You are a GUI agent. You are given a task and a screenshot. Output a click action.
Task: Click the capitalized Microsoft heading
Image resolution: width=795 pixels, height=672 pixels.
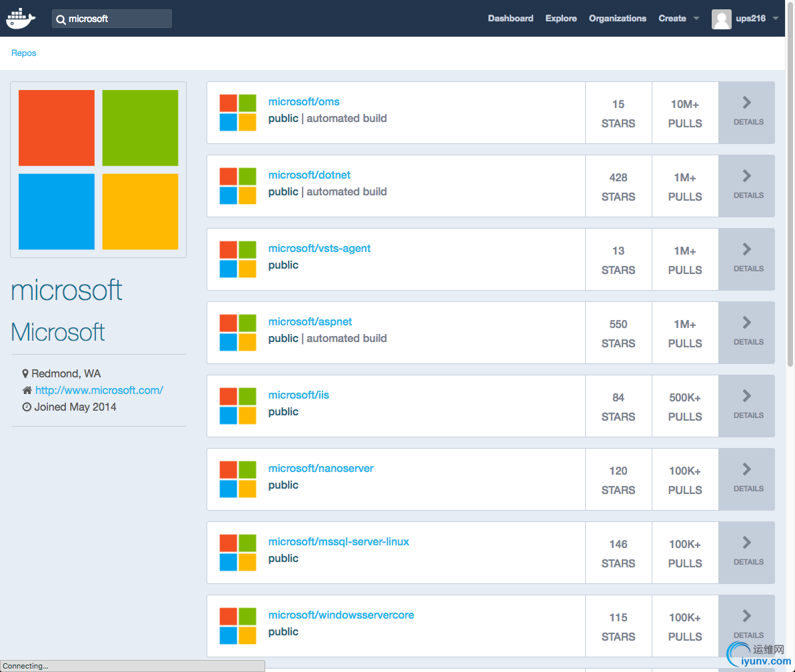(x=58, y=332)
